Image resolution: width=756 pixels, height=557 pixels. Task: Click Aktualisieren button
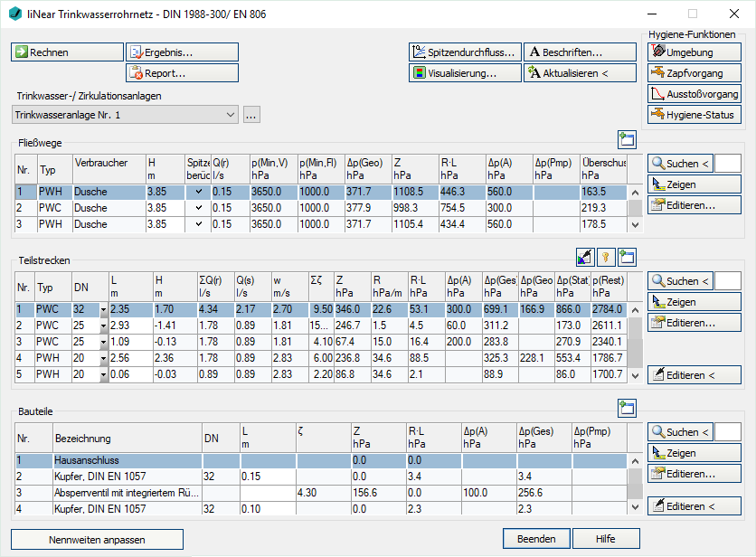coord(580,73)
